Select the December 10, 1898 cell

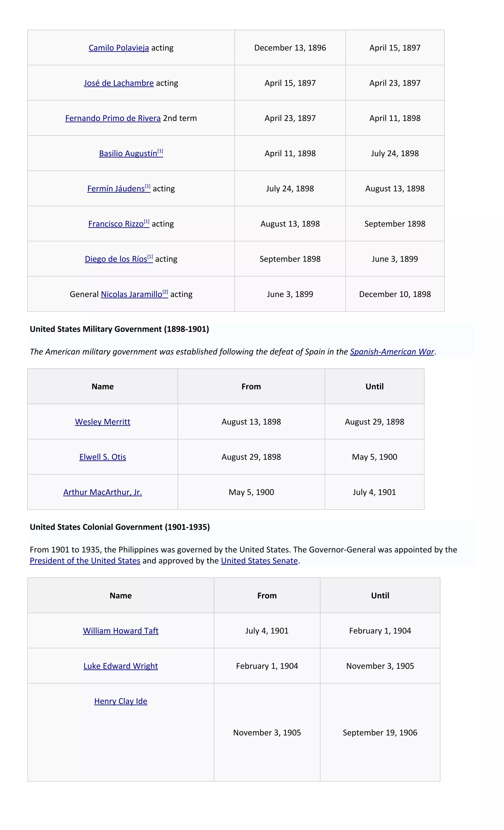click(395, 294)
